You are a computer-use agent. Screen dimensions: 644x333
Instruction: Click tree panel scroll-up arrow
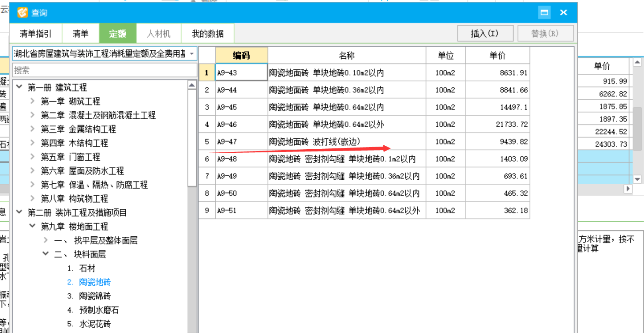pos(192,85)
